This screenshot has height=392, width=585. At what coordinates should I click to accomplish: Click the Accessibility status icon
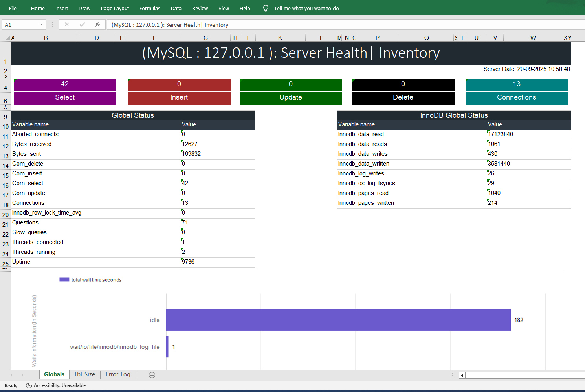tap(29, 385)
